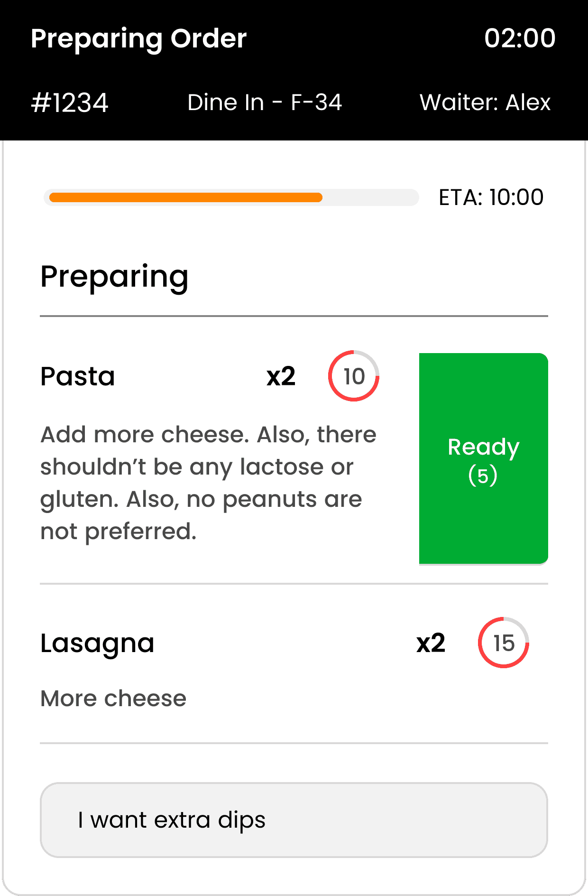This screenshot has width=588, height=896.
Task: Select the "I want extra dips" note box
Action: click(x=294, y=820)
